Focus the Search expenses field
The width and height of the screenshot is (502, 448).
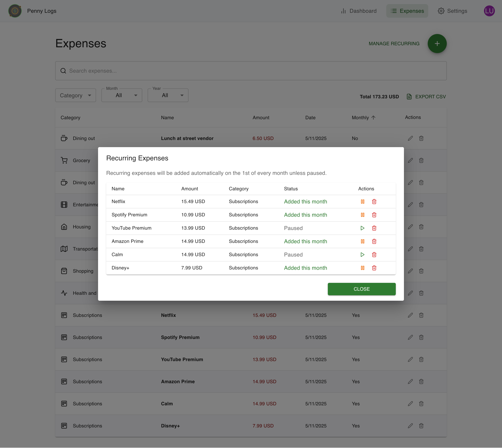251,71
